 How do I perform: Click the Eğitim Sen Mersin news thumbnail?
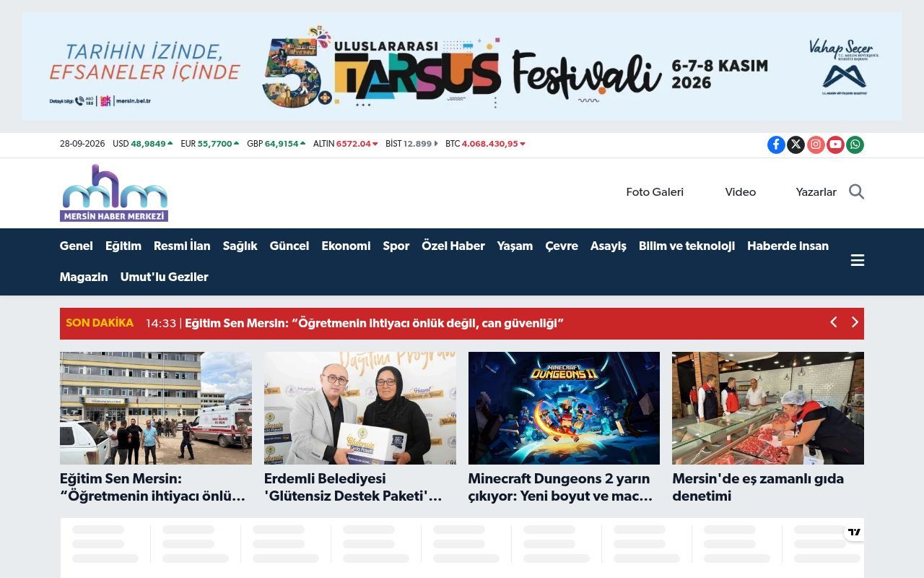[156, 408]
